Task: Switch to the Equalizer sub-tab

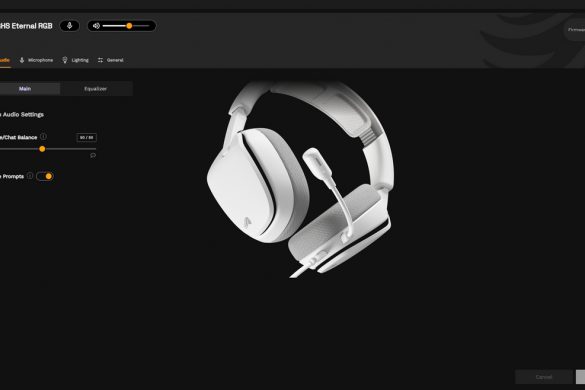Action: [x=96, y=89]
